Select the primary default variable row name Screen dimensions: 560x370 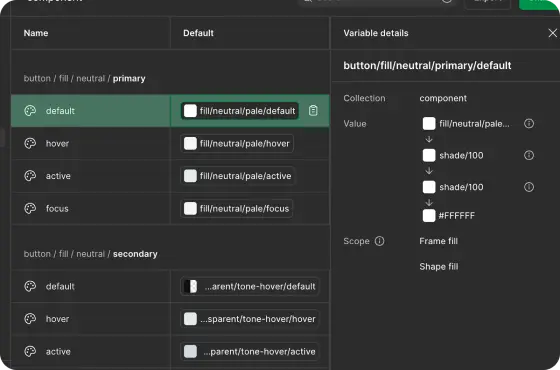click(60, 111)
